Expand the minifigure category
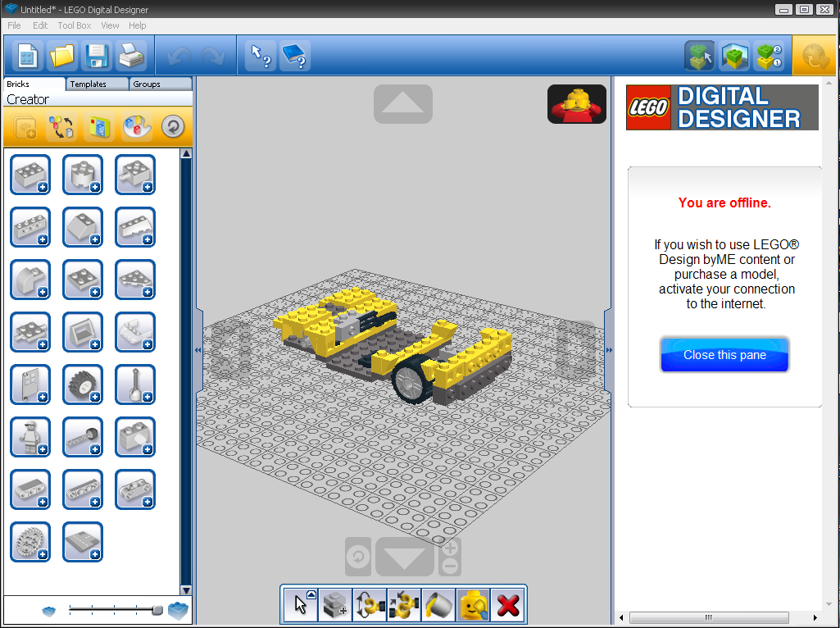840x628 pixels. tap(30, 437)
